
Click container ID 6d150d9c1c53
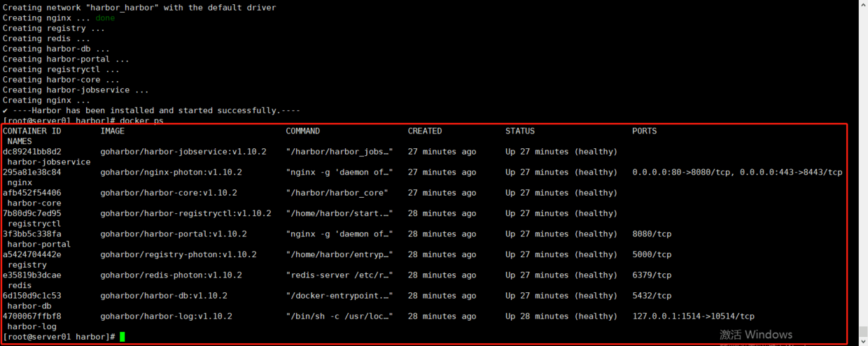[32, 296]
